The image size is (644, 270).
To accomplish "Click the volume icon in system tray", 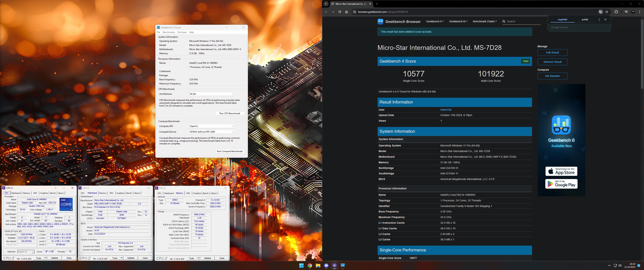I will pyautogui.click(x=620, y=265).
